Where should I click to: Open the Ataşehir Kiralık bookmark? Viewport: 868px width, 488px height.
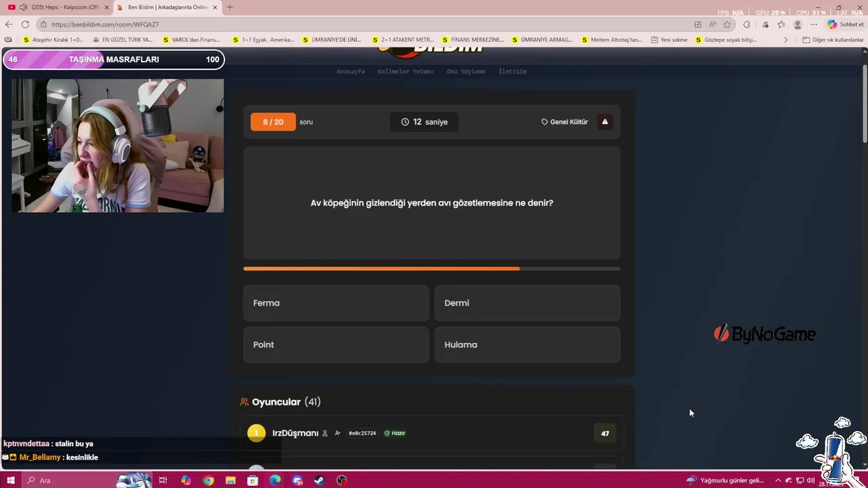(x=53, y=40)
